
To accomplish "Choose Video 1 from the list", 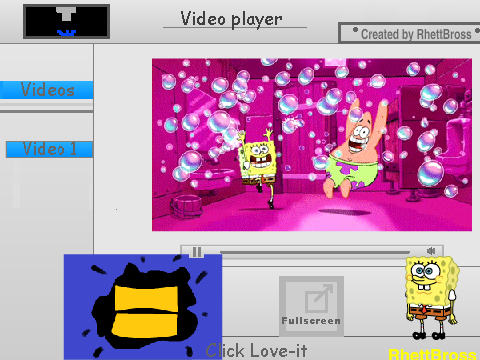I will coord(49,149).
